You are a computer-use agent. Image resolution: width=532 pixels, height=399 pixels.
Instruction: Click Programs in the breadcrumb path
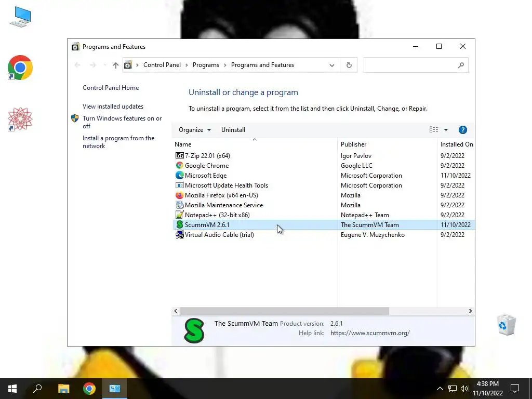tap(206, 65)
